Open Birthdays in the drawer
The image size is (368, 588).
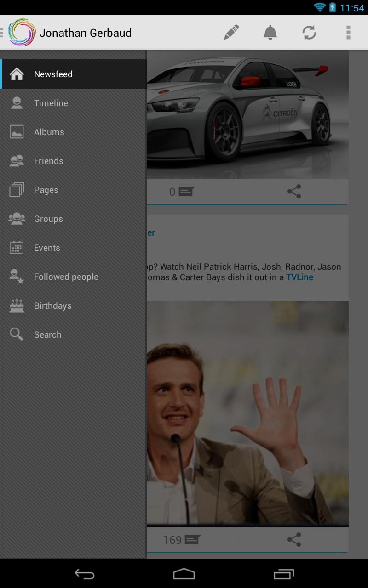click(74, 305)
